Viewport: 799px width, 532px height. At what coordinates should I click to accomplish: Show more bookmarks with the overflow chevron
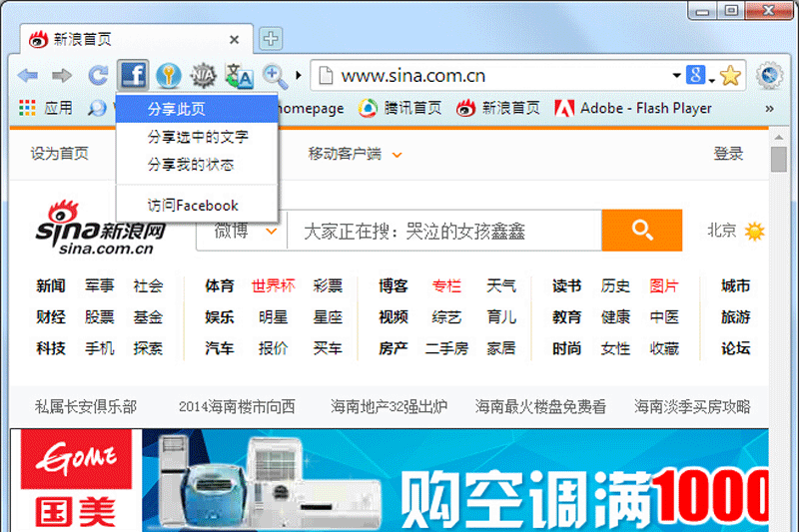click(x=769, y=108)
